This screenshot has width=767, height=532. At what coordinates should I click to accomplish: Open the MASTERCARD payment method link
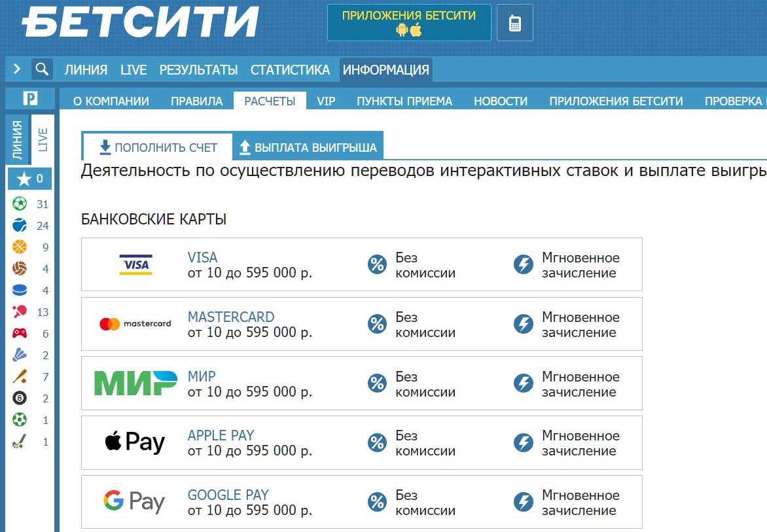[231, 317]
